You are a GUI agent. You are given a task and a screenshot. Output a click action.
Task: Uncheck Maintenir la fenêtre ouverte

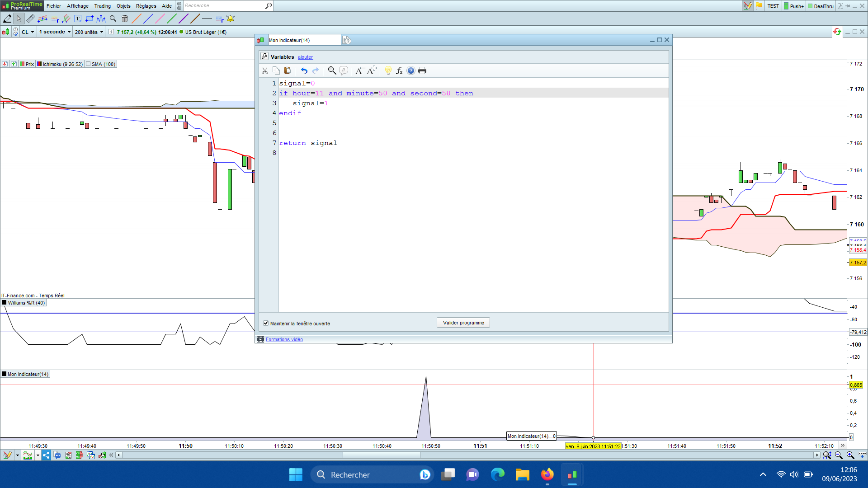point(266,323)
